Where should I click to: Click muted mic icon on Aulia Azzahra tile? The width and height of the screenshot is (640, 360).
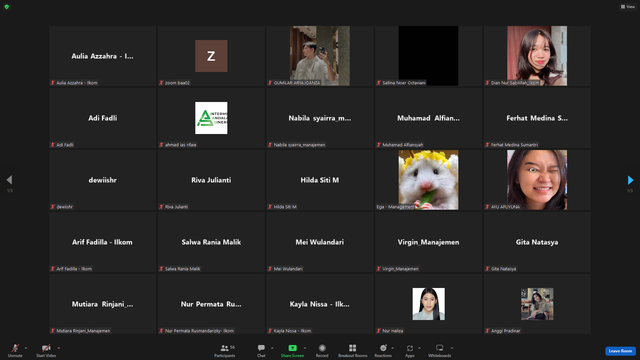[x=53, y=82]
